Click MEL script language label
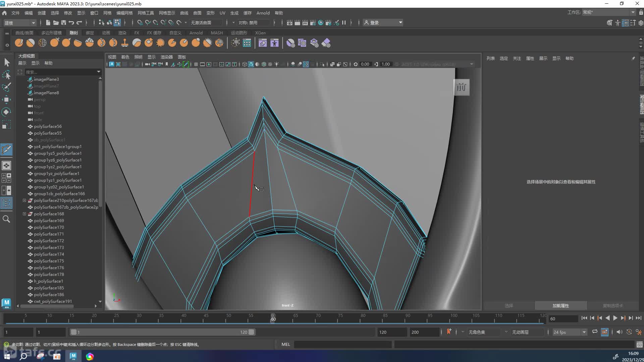Screen dimensions: 644x362 click(286, 344)
